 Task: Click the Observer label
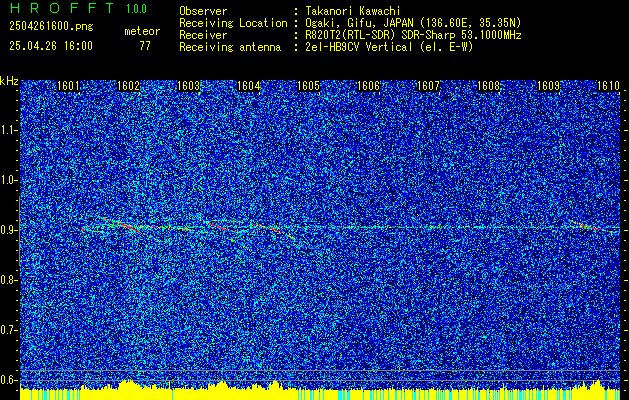(203, 11)
